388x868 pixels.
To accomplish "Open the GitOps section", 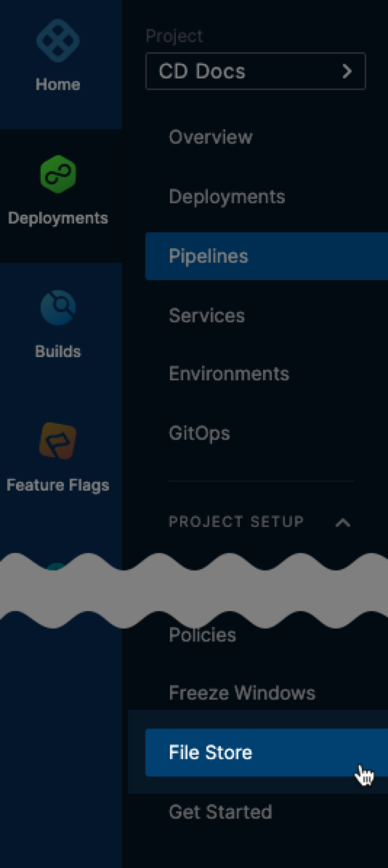I will tap(199, 433).
